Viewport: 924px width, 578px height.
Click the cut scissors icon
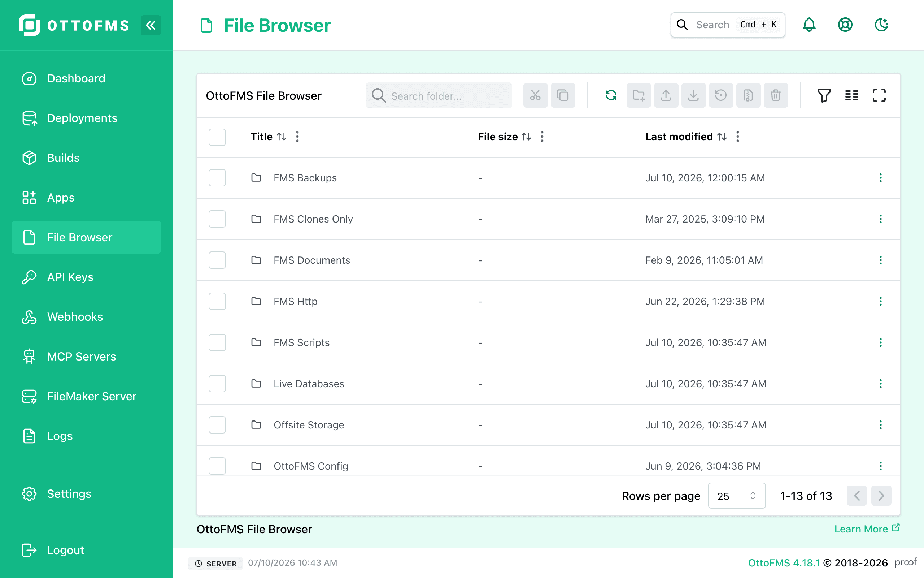(535, 95)
